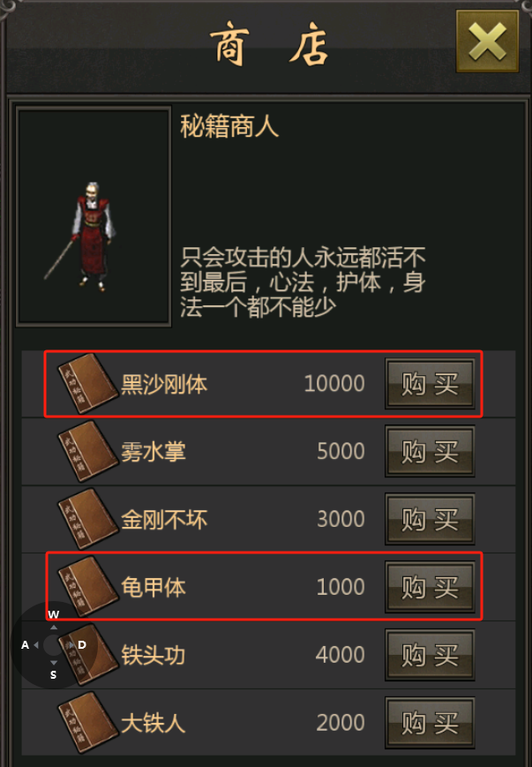Click the 雾水掌 manual book icon
The height and width of the screenshot is (767, 532).
(x=88, y=452)
